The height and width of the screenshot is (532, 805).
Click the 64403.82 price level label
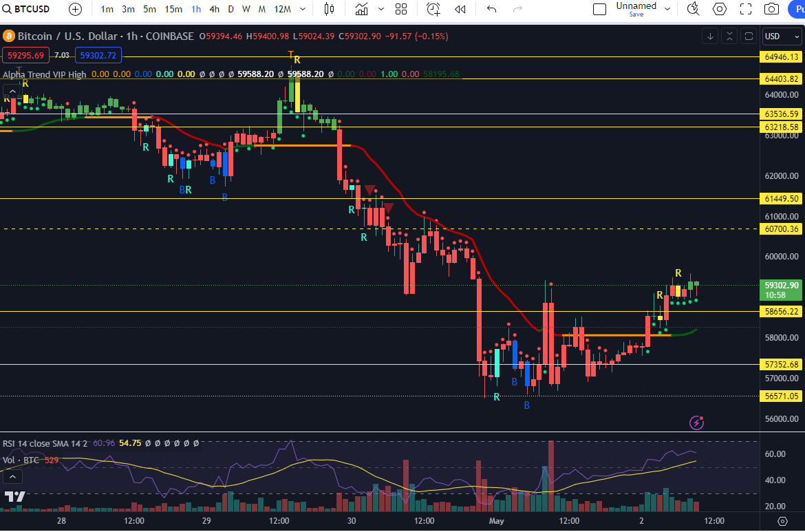point(782,79)
